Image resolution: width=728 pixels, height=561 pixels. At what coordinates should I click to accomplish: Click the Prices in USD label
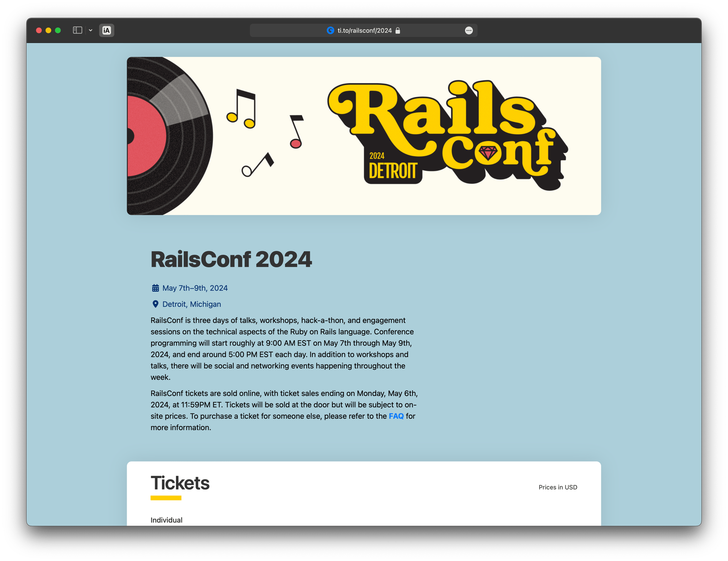pos(557,487)
